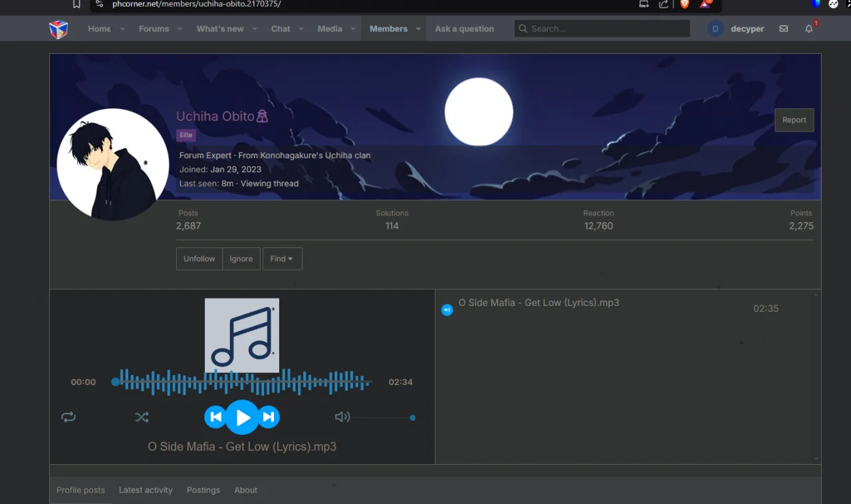The height and width of the screenshot is (504, 851).
Task: Click the Posts count 2,687
Action: [x=188, y=226]
